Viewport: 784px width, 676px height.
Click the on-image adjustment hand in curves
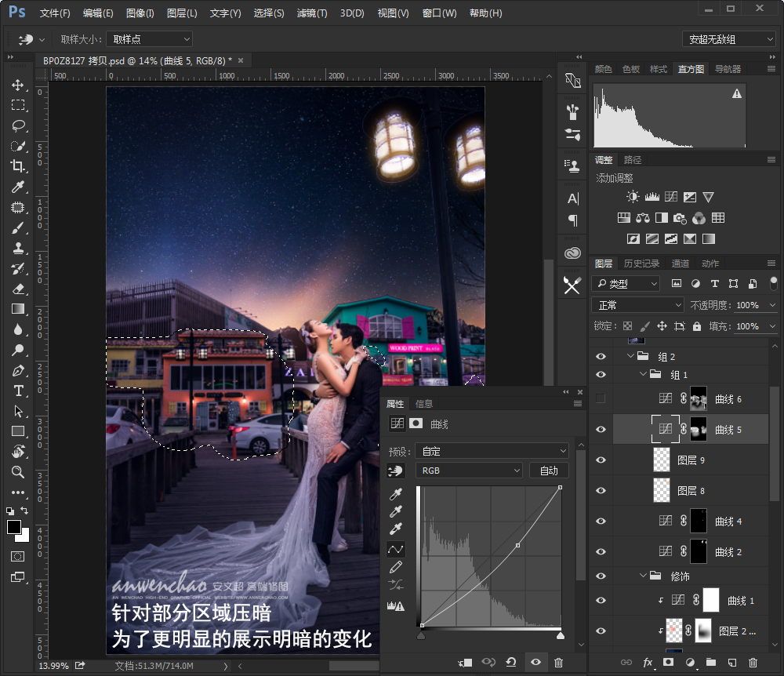click(395, 471)
